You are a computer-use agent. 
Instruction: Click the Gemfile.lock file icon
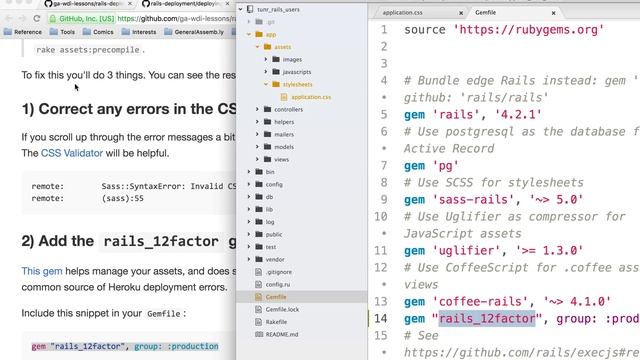click(258, 309)
